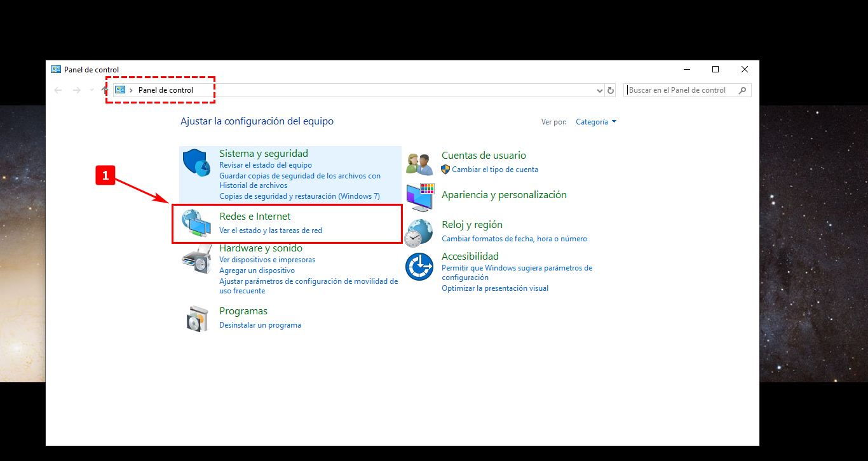
Task: Click Panel de control in the address breadcrumb
Action: (166, 90)
